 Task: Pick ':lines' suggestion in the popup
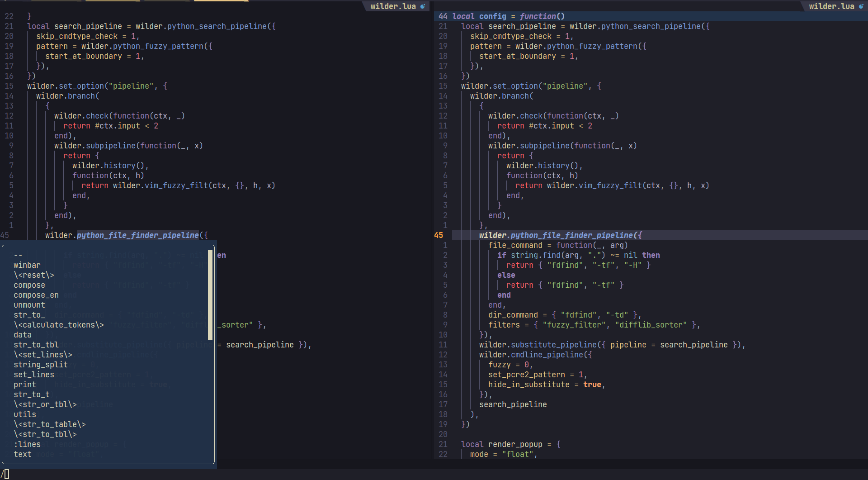coord(27,444)
